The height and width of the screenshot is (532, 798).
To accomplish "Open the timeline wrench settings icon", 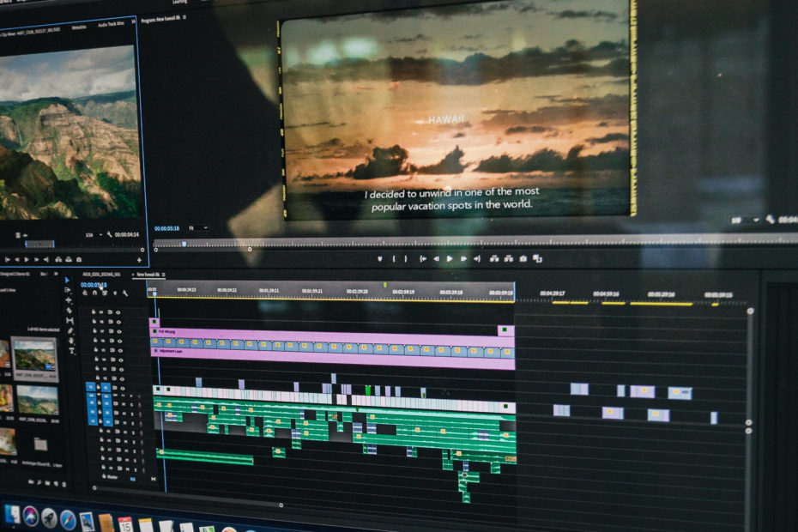I will coord(126,293).
